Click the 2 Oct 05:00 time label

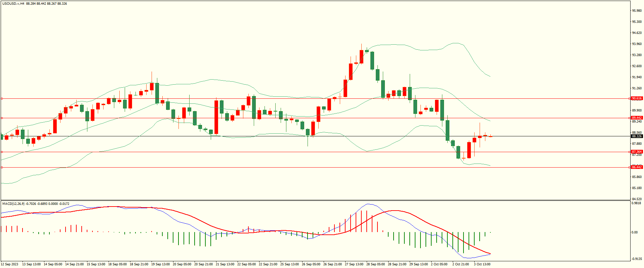tap(439, 264)
